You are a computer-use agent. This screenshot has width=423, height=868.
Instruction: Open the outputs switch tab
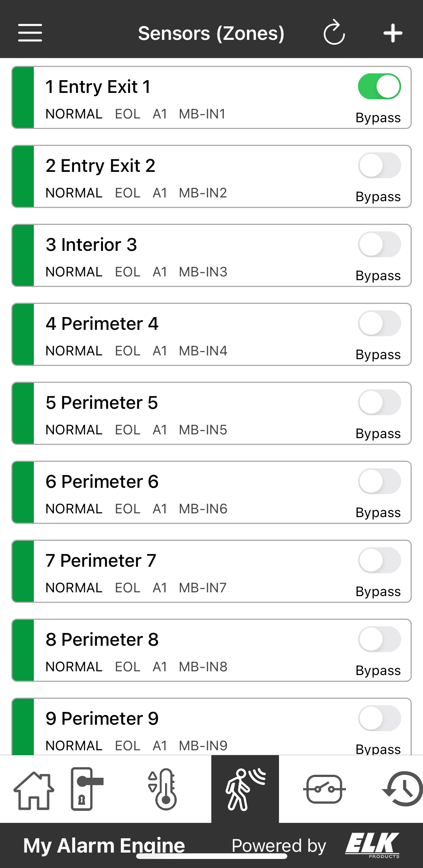[324, 789]
